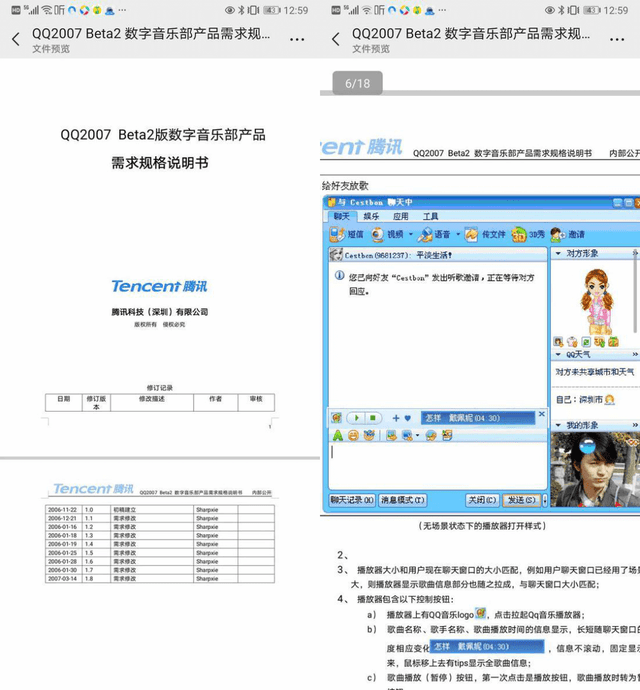
Task: Click the 视频 webcam icon
Action: 377,234
